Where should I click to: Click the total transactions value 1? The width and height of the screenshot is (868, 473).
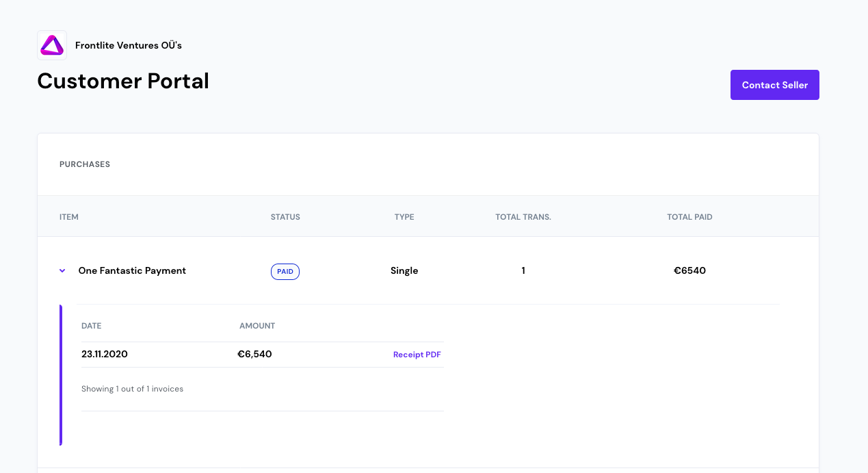(x=523, y=271)
